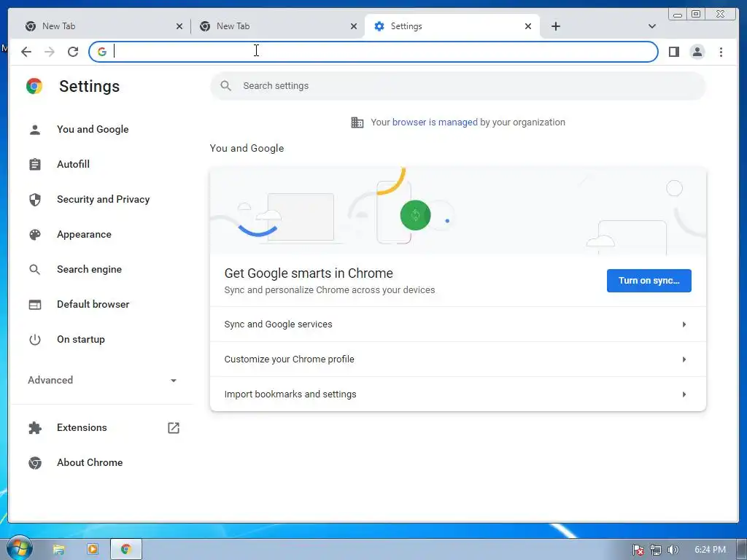The image size is (747, 560).
Task: Click the Search settings field
Action: click(x=458, y=86)
